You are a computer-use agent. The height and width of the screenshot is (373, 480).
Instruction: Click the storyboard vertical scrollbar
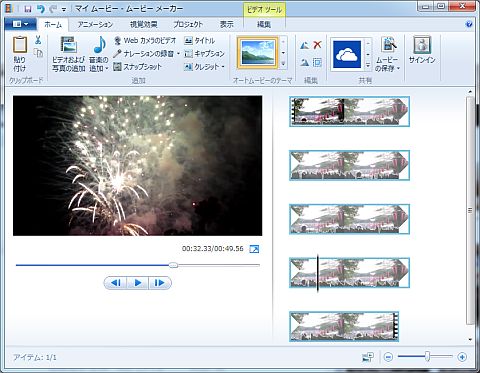click(470, 211)
